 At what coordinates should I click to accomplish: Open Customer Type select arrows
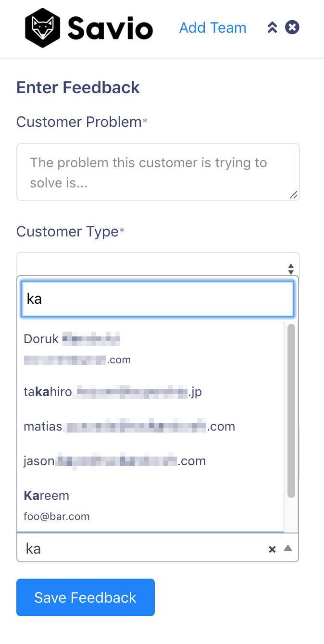(x=291, y=269)
